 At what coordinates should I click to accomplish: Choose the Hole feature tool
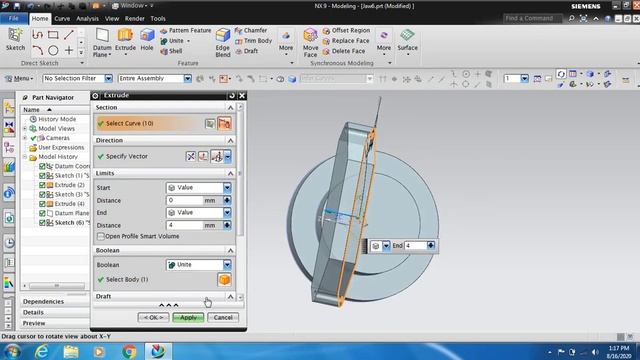point(147,40)
